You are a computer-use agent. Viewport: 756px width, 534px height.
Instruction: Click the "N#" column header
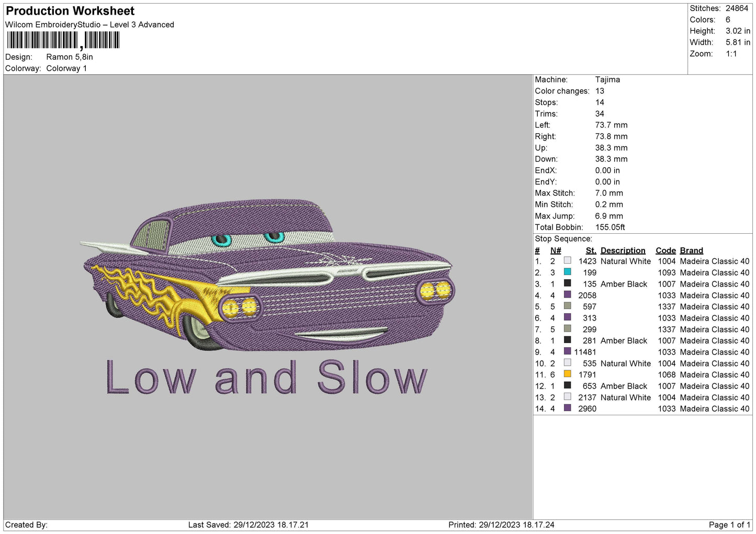(x=556, y=251)
